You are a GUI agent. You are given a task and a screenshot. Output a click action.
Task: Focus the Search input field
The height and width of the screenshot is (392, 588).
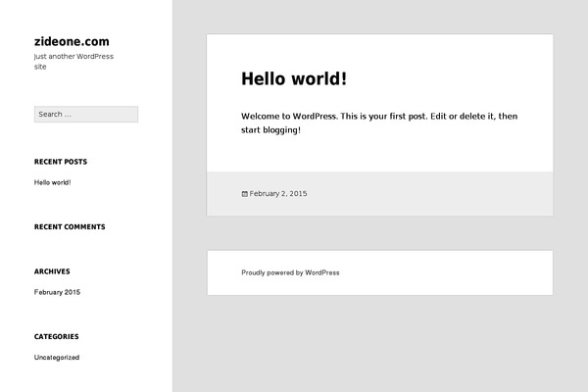(x=85, y=115)
